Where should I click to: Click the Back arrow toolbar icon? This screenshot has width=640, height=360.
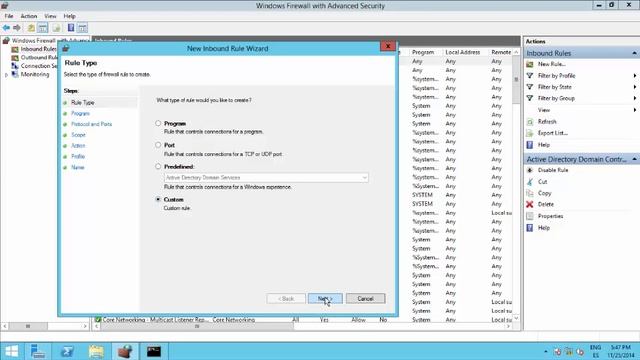click(6, 28)
